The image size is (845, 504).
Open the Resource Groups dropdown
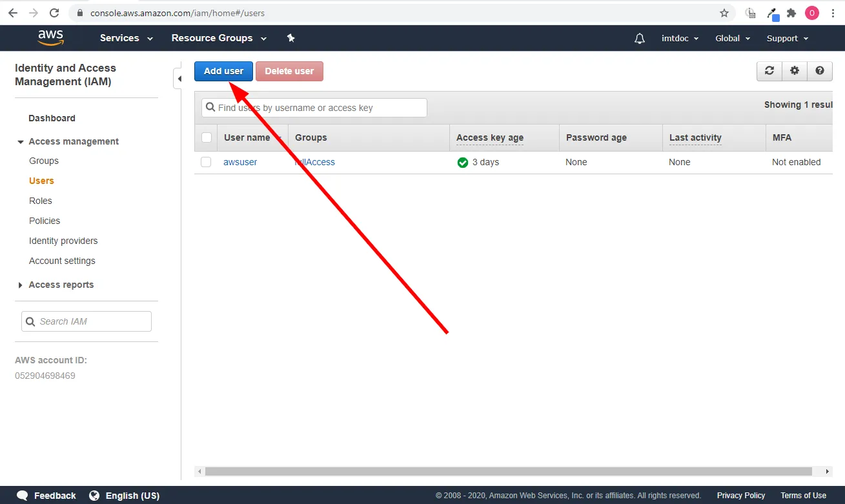coord(219,38)
